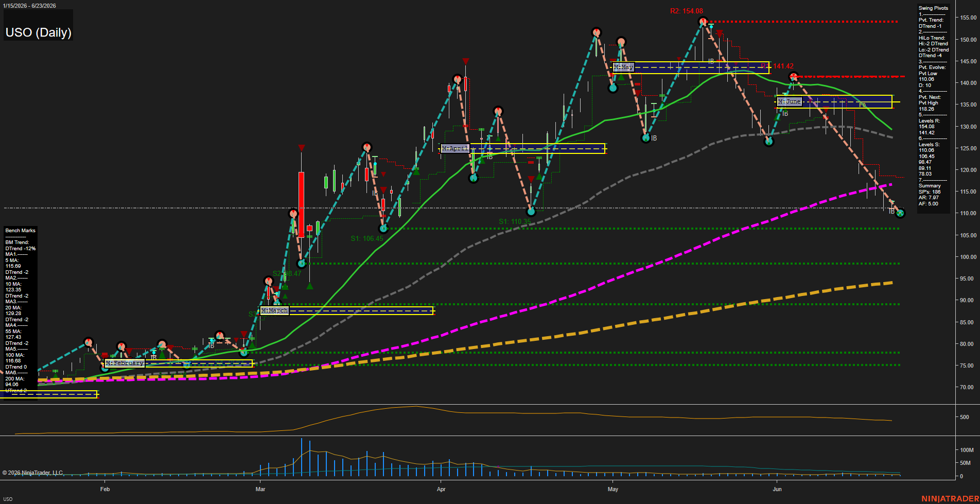Click the M:April monthly range label

point(455,148)
